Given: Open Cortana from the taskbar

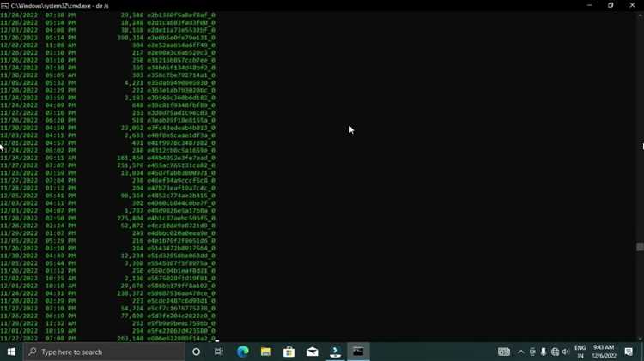Looking at the screenshot, I should click(197, 352).
